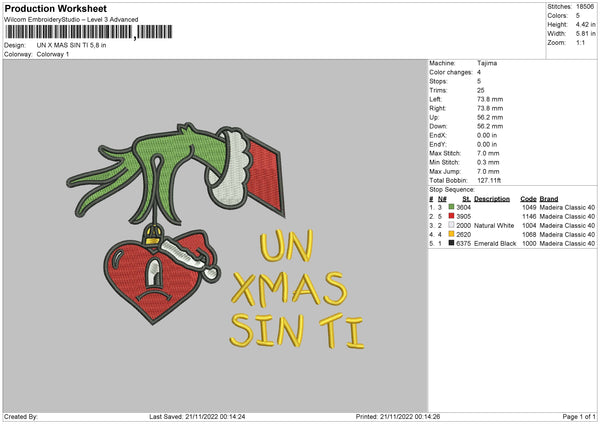Click the 'Color changes:' label
Screen dimensions: 600x424
click(451, 72)
